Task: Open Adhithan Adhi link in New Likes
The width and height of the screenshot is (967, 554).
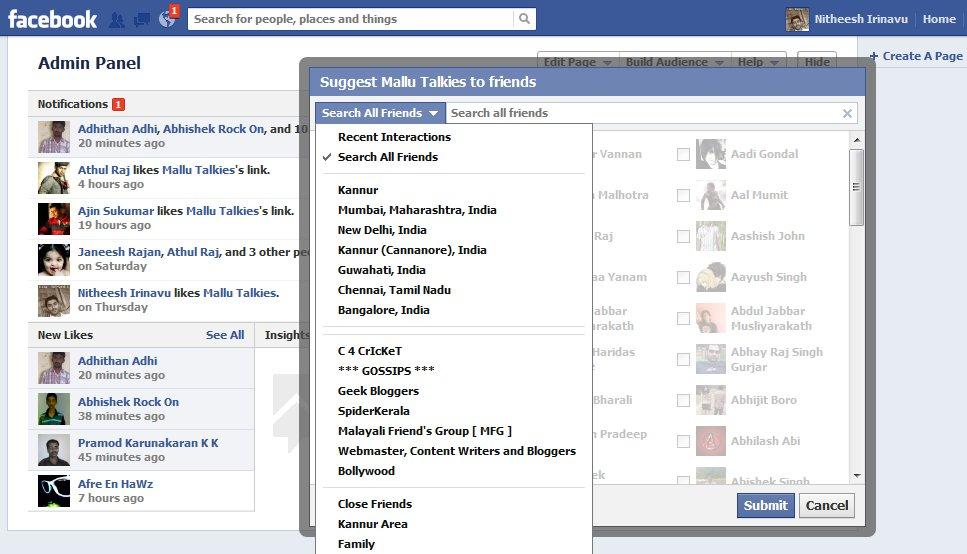Action: 117,361
